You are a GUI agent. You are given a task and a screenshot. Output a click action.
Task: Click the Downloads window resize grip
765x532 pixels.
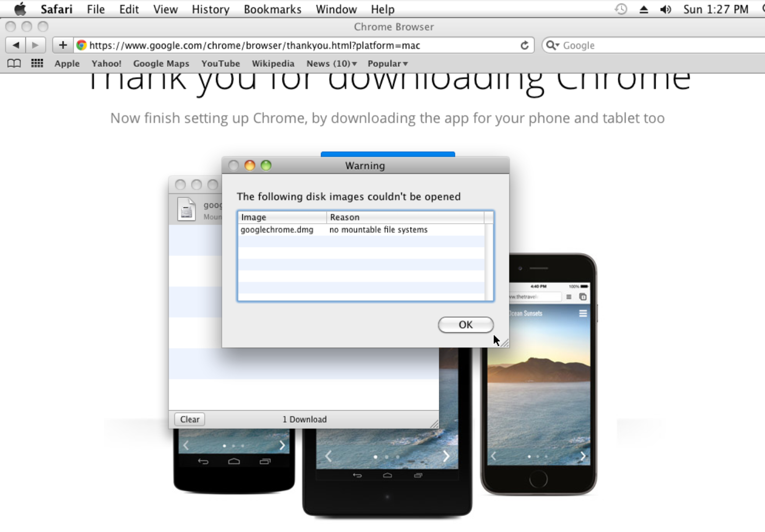coord(434,423)
